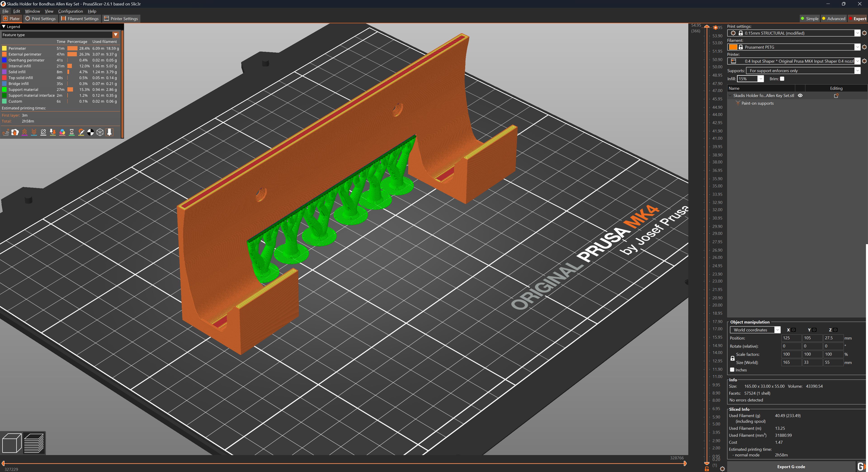
Task: Switch to sliced layers preview icon
Action: [34, 443]
